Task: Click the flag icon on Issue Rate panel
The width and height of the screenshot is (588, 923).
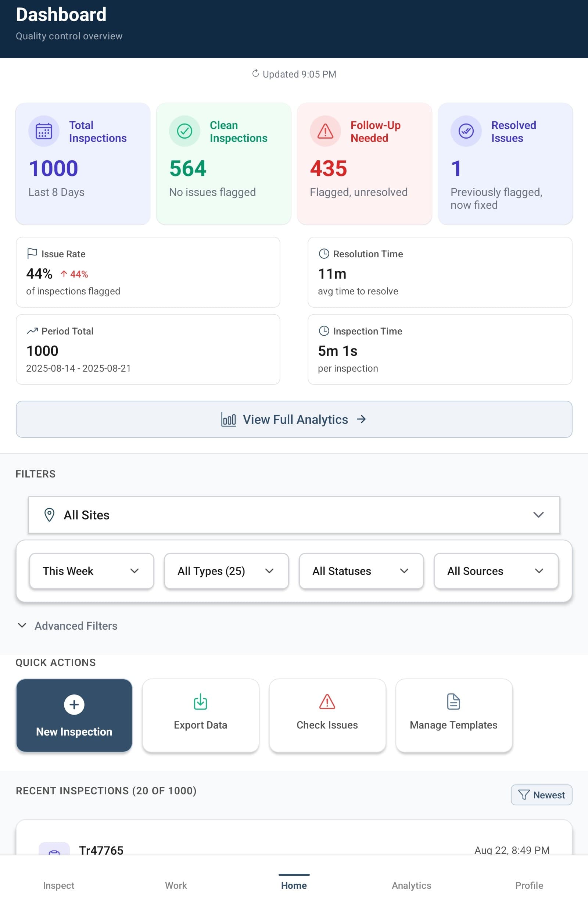Action: (x=32, y=253)
